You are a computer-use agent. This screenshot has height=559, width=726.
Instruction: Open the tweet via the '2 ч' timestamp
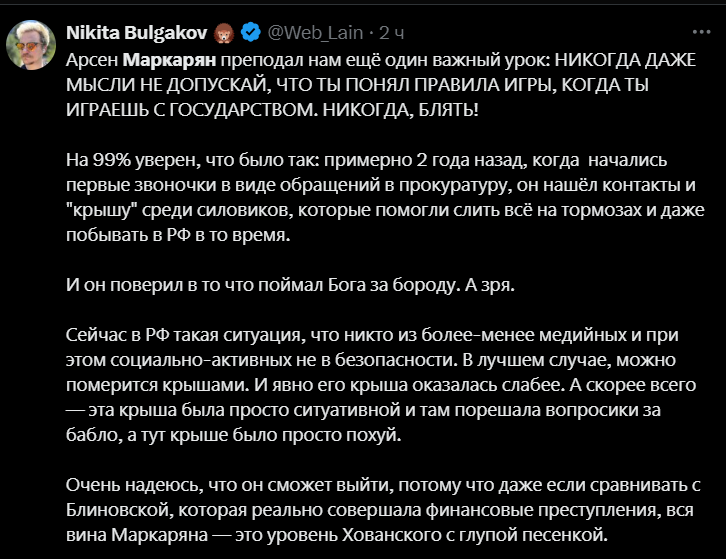[392, 33]
